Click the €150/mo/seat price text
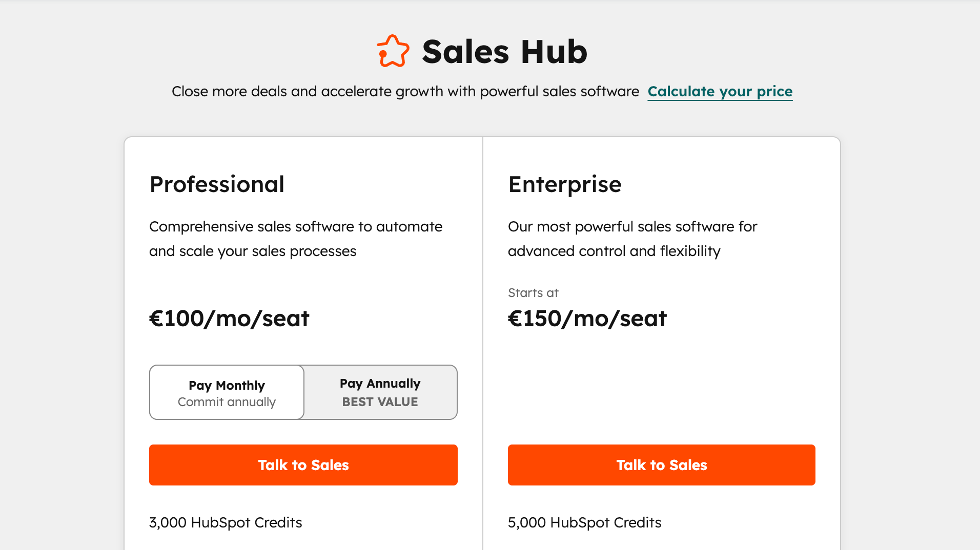980x550 pixels. pos(587,319)
